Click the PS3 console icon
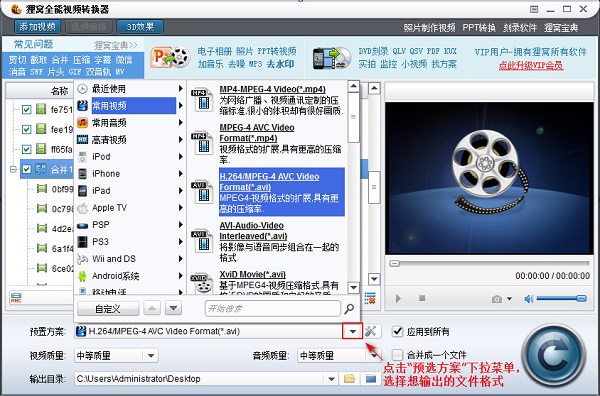This screenshot has width=600, height=396. tap(82, 242)
